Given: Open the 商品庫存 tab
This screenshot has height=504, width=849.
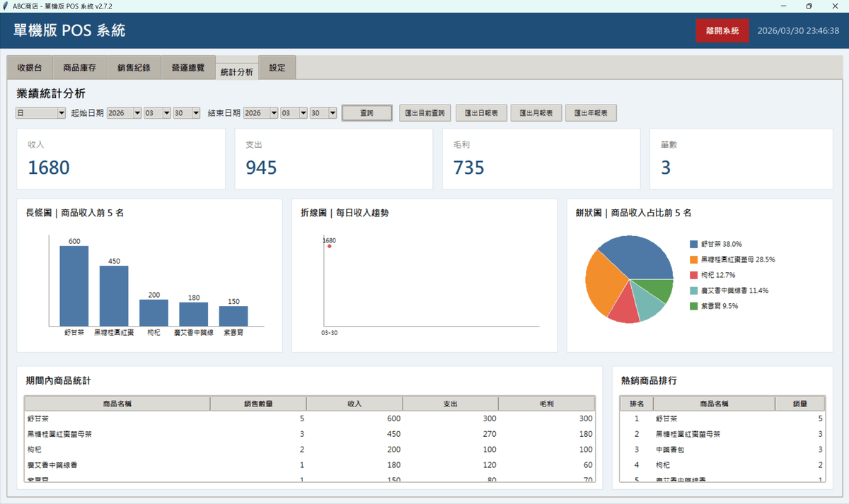Looking at the screenshot, I should click(80, 68).
